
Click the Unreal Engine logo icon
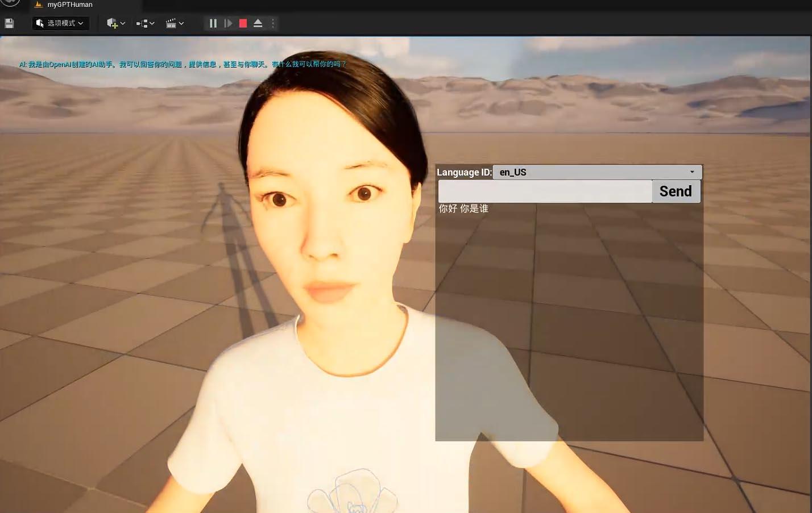coord(10,3)
